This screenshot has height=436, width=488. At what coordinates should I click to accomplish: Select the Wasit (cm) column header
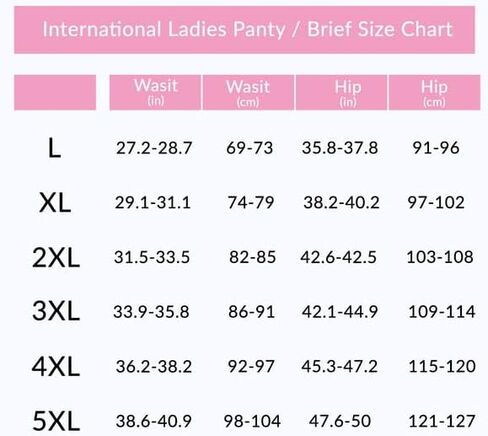[248, 92]
